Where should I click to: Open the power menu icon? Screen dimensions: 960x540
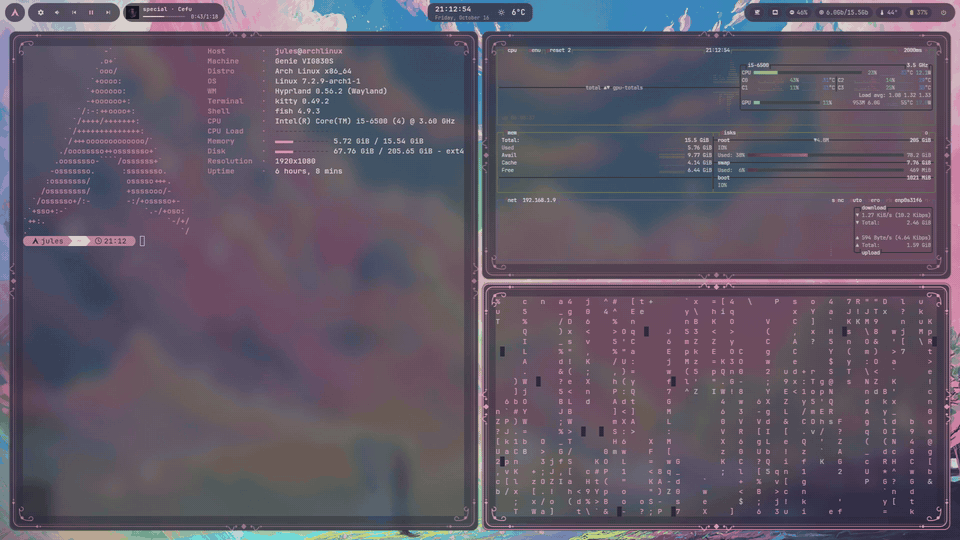point(942,12)
